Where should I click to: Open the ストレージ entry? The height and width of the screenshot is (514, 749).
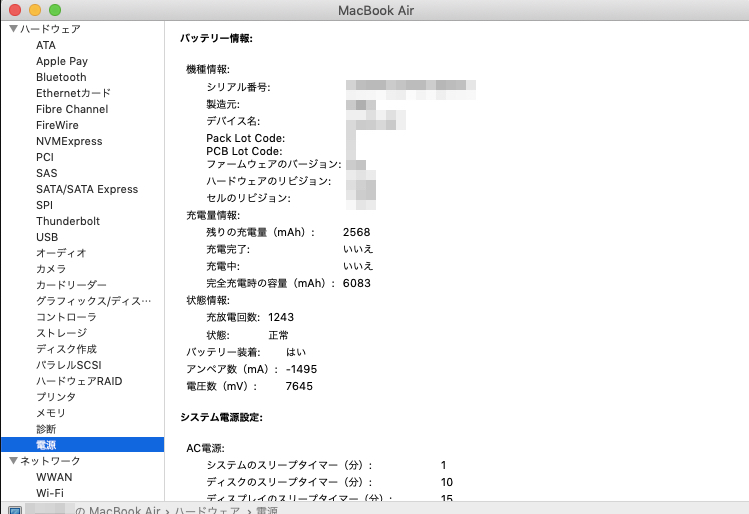coord(62,333)
